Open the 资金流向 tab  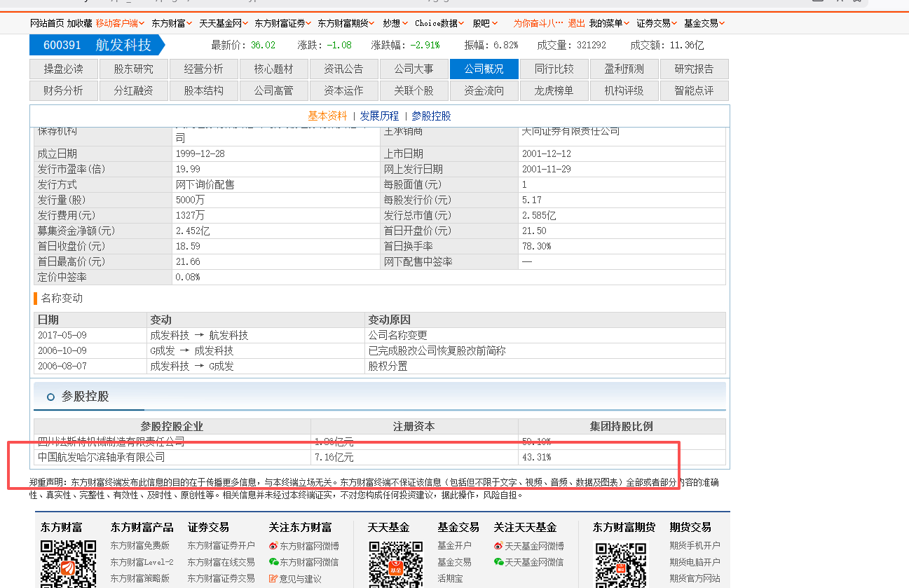[x=484, y=90]
